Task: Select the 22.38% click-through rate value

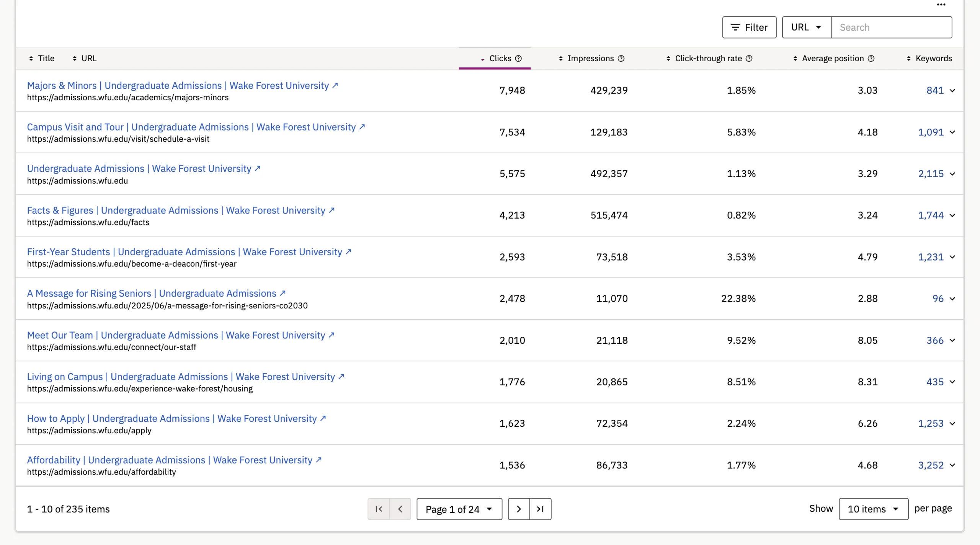Action: (x=738, y=299)
